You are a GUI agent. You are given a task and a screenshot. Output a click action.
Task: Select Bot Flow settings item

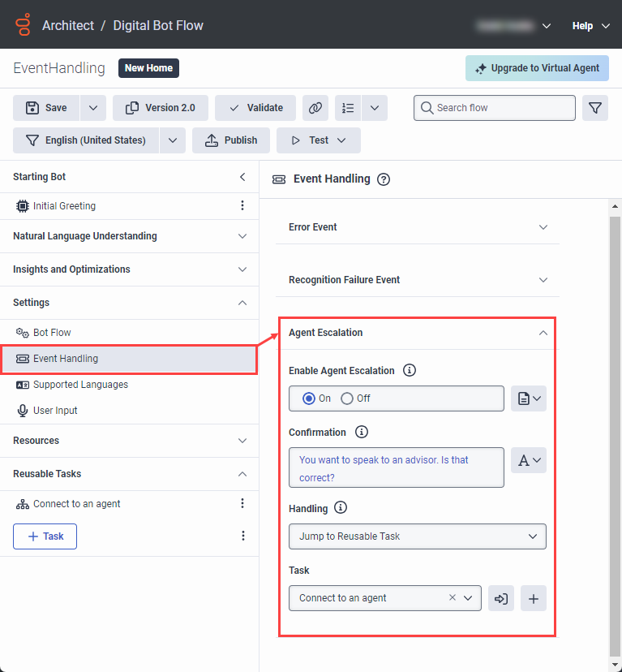[x=130, y=333]
